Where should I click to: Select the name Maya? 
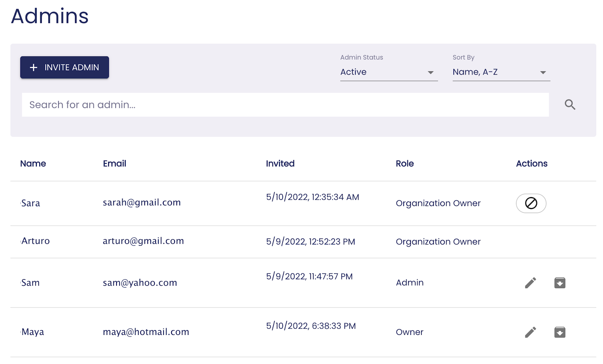pyautogui.click(x=32, y=332)
